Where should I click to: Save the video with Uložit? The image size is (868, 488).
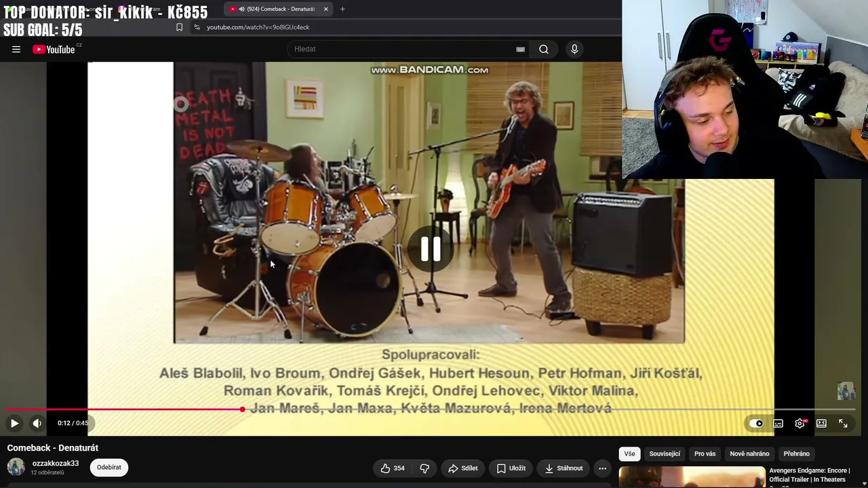click(511, 468)
